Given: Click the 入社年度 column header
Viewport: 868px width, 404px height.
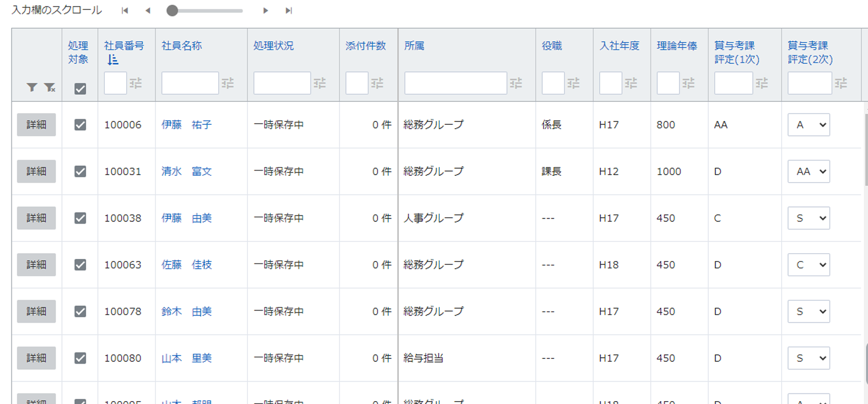Looking at the screenshot, I should click(619, 46).
